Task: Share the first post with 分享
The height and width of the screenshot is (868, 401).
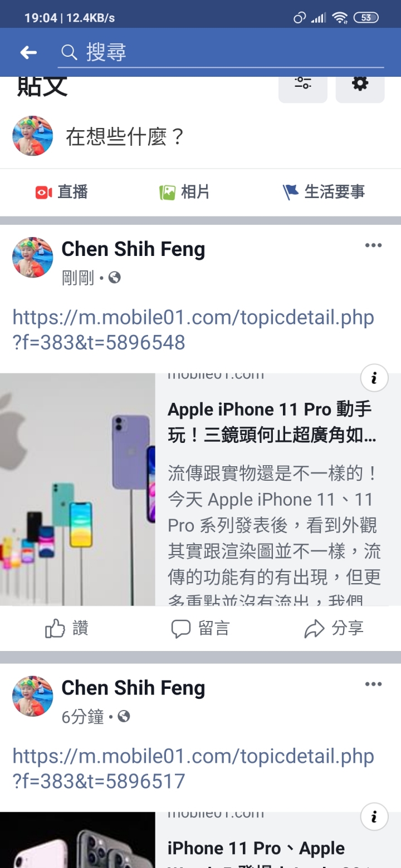Action: (334, 629)
